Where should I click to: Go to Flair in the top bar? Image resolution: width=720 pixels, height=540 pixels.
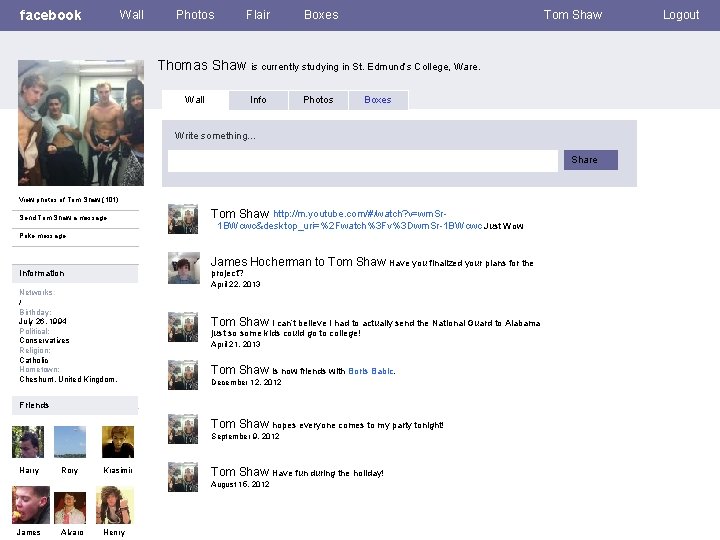coord(258,15)
